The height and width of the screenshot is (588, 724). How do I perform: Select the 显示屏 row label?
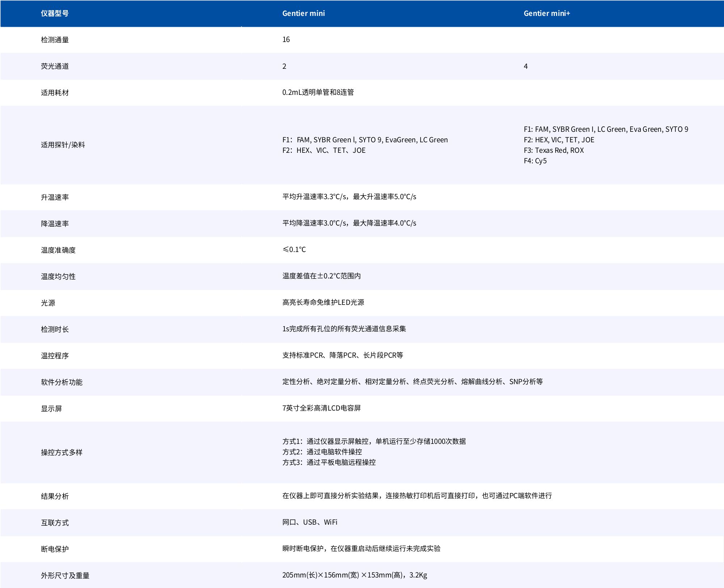(x=51, y=409)
